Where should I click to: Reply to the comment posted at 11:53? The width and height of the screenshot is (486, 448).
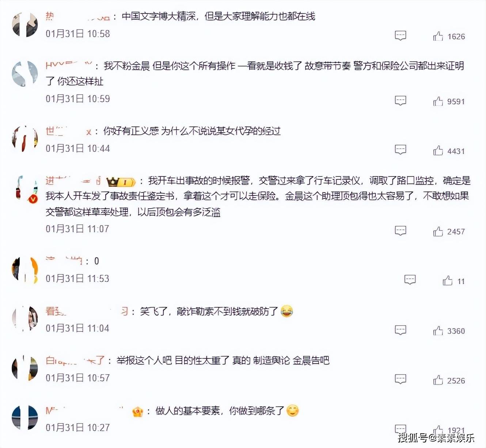(410, 280)
